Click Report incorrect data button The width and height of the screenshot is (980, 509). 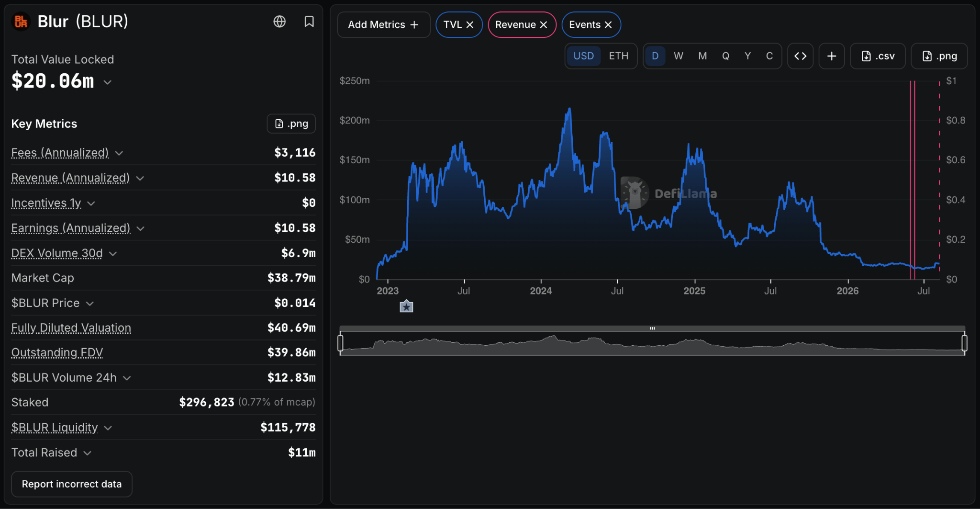[72, 484]
